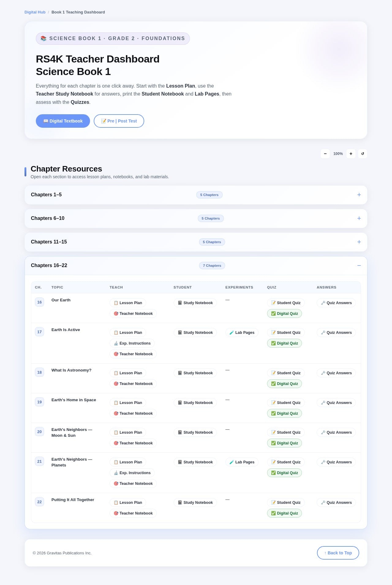
Task: Open Teacher Notebook for Earth's Home in Space
Action: [133, 413]
